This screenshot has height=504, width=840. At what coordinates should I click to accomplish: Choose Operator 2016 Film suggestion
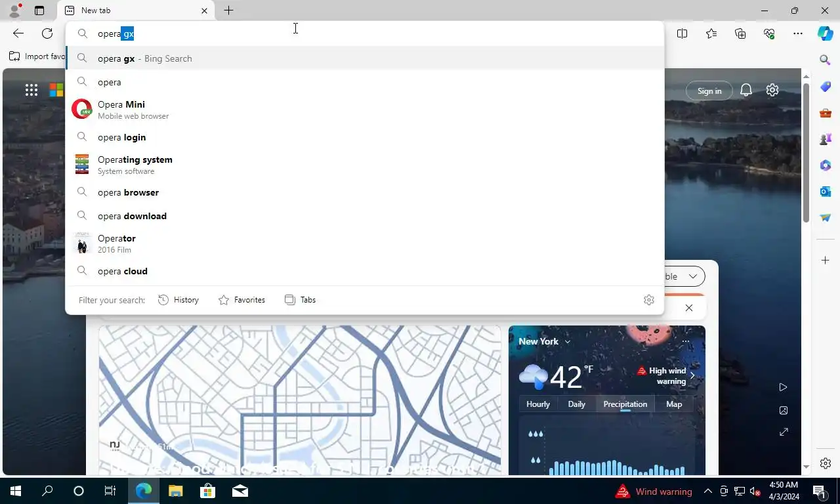[x=365, y=243]
